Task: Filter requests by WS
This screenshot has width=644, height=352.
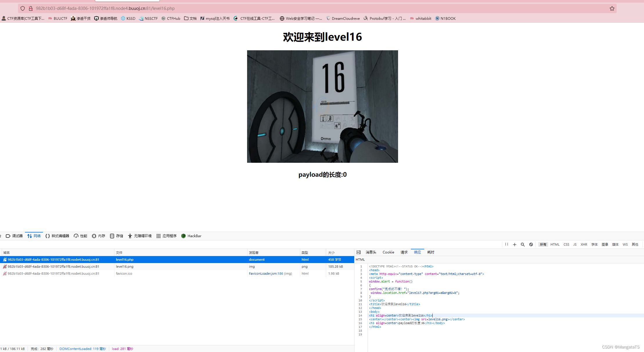Action: tap(625, 244)
